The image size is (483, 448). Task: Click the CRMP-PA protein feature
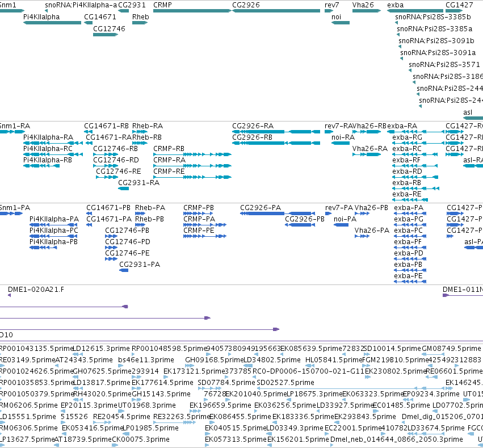[205, 225]
